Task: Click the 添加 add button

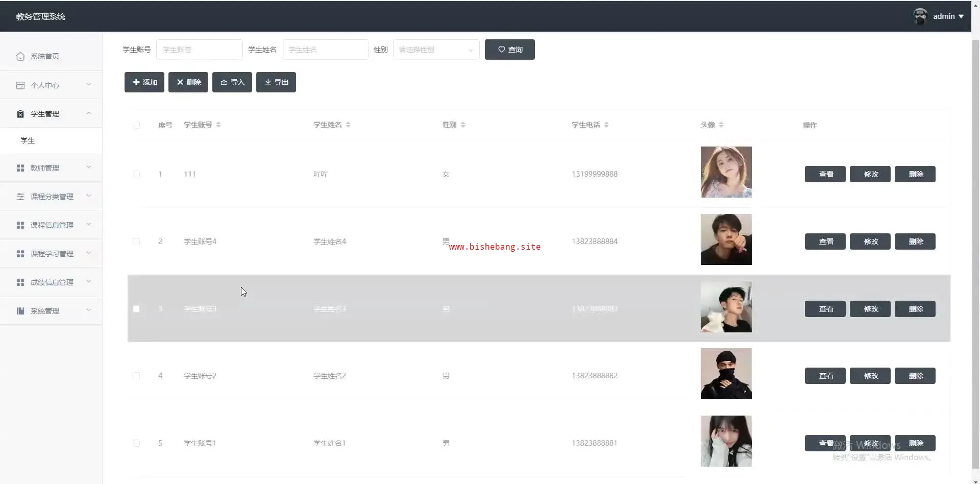Action: pyautogui.click(x=144, y=82)
